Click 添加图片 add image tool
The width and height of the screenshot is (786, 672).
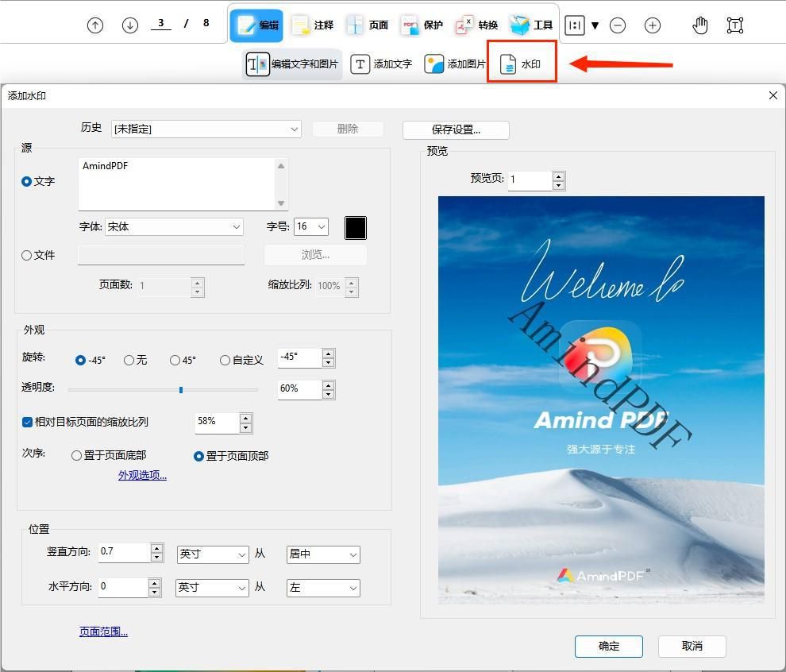[454, 64]
